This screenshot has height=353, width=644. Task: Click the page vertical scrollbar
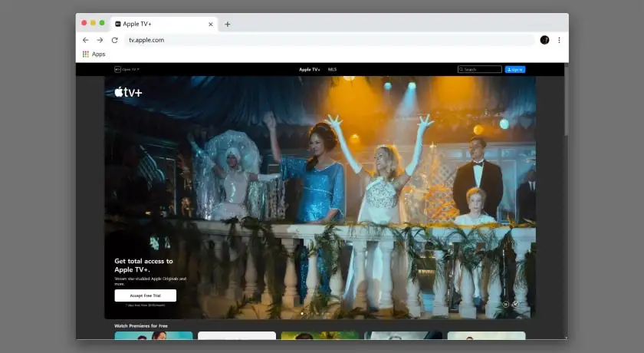[567, 101]
